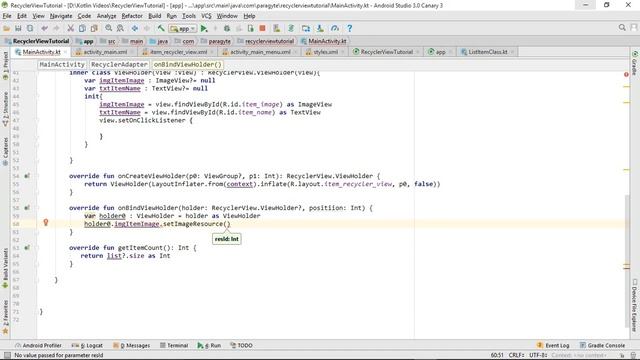Click the 60:51 caret position in the status bar
Image resolution: width=640 pixels, height=360 pixels.
tap(497, 355)
